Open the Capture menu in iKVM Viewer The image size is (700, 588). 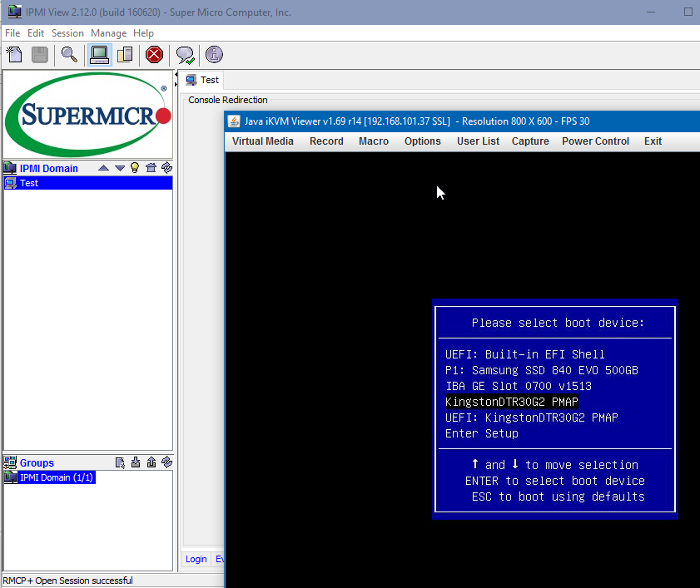coord(530,141)
